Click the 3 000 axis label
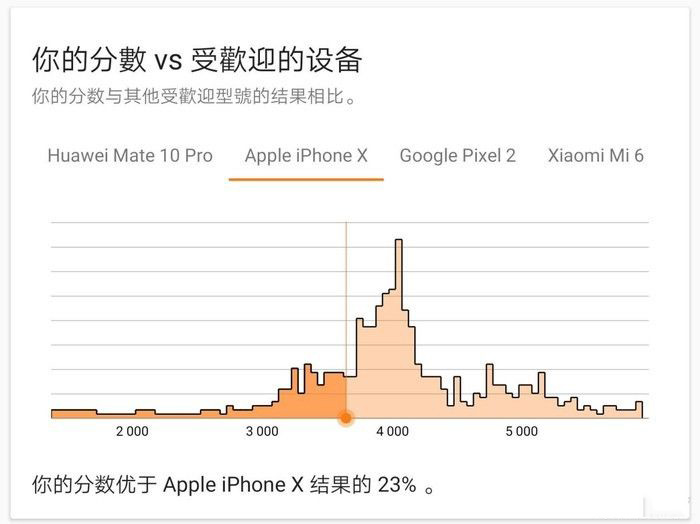Image resolution: width=700 pixels, height=524 pixels. click(262, 432)
